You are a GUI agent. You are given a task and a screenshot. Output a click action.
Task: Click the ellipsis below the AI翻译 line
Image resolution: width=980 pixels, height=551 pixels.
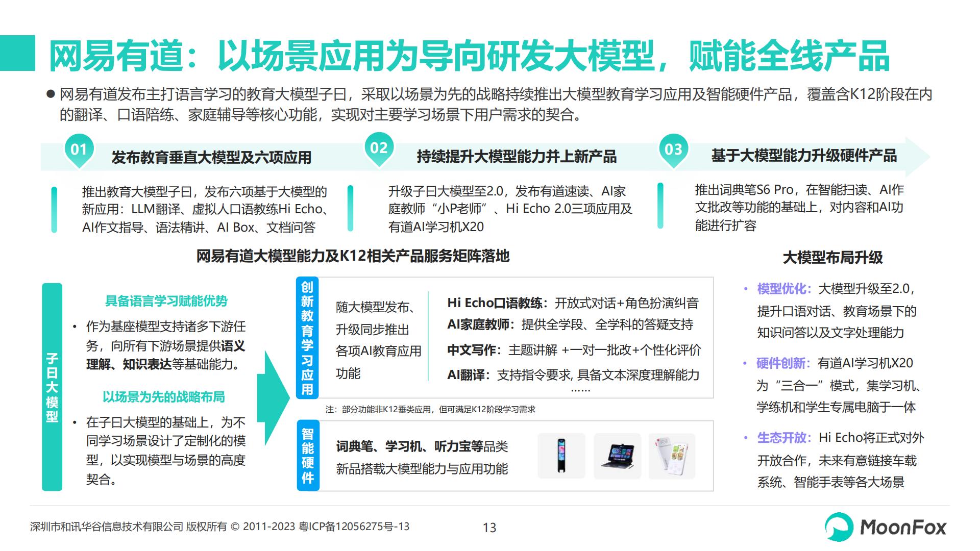coord(580,391)
